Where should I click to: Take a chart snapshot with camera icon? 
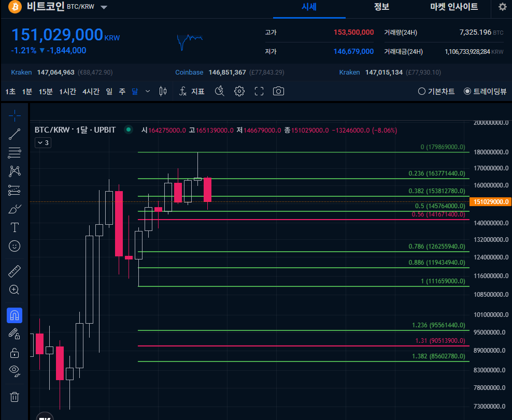pyautogui.click(x=278, y=91)
